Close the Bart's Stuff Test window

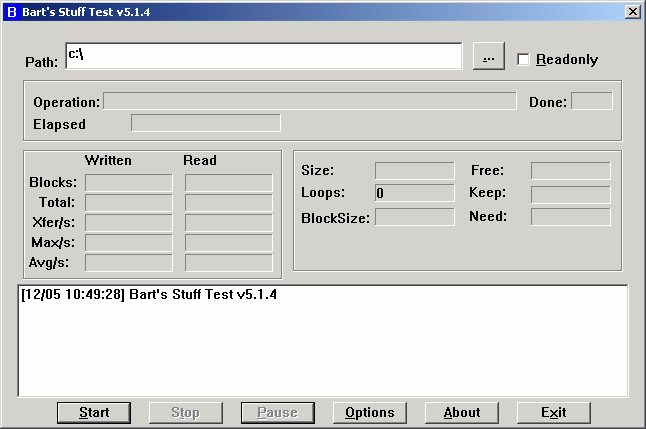click(632, 11)
